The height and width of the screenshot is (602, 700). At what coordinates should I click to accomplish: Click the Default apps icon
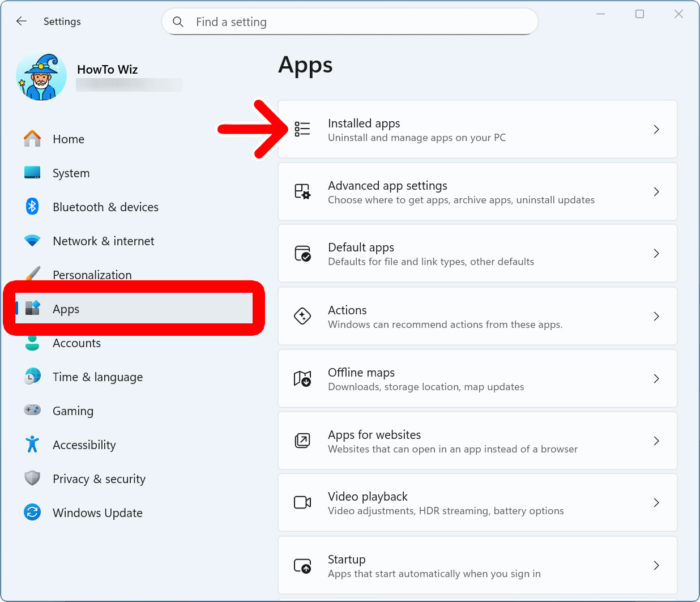click(x=302, y=253)
